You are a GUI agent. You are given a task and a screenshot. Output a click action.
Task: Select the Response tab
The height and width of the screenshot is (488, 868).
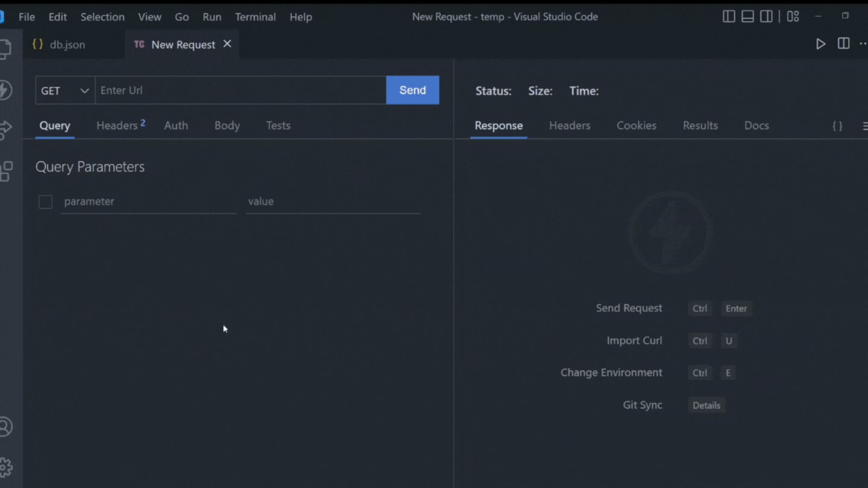(x=498, y=126)
